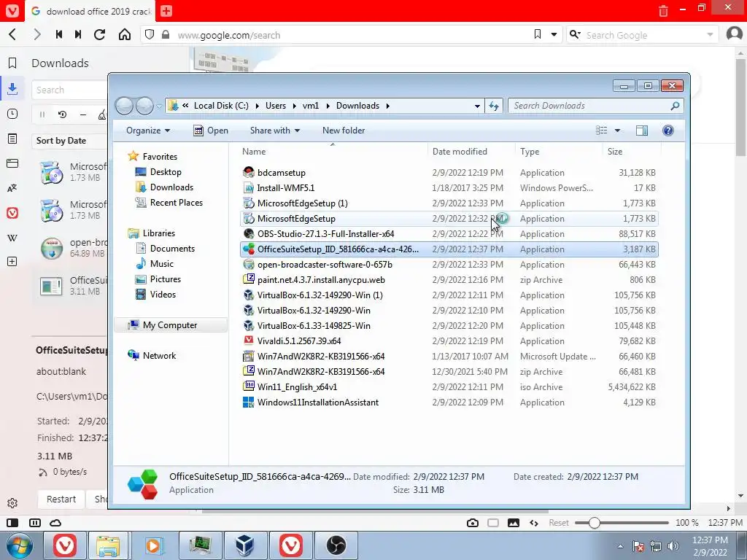
Task: Open the closed tabs trash icon
Action: (x=663, y=10)
